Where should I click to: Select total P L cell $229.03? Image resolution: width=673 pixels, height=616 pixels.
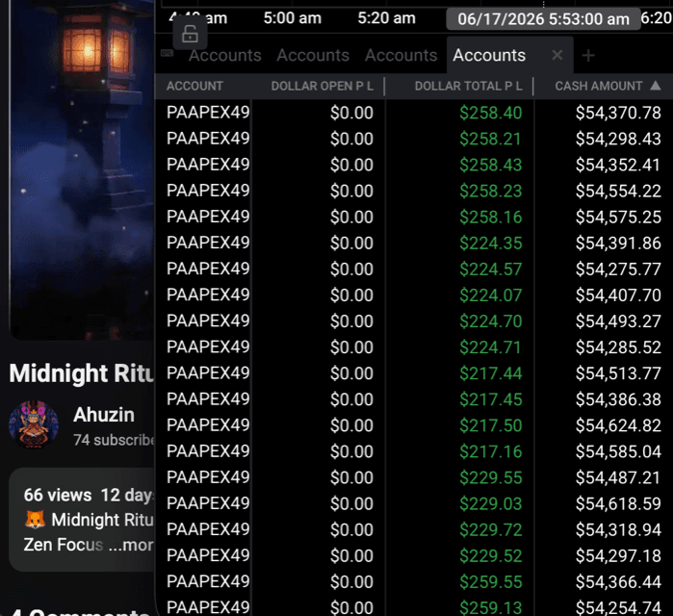click(x=491, y=503)
